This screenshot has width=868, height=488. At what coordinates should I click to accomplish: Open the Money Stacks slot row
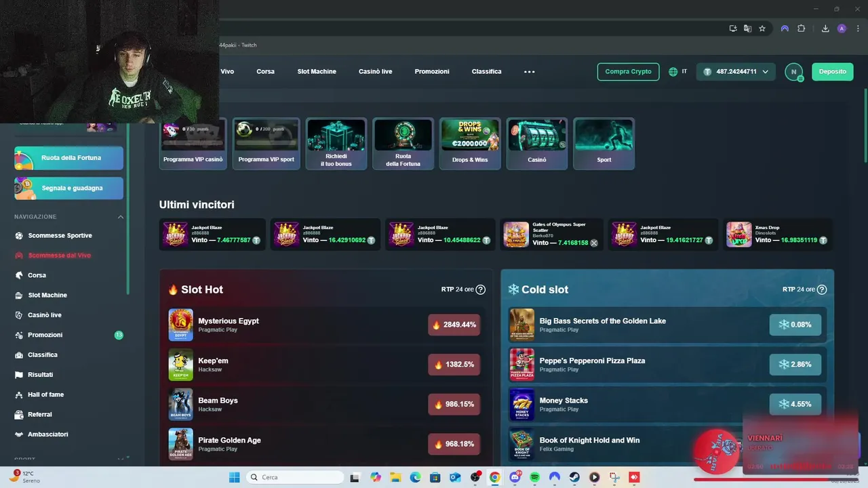(667, 405)
